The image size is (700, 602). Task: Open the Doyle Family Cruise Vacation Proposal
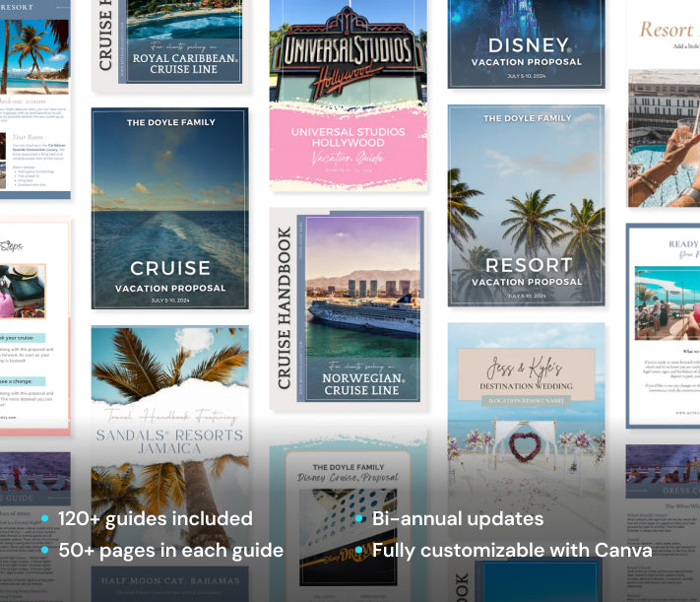pos(169,208)
